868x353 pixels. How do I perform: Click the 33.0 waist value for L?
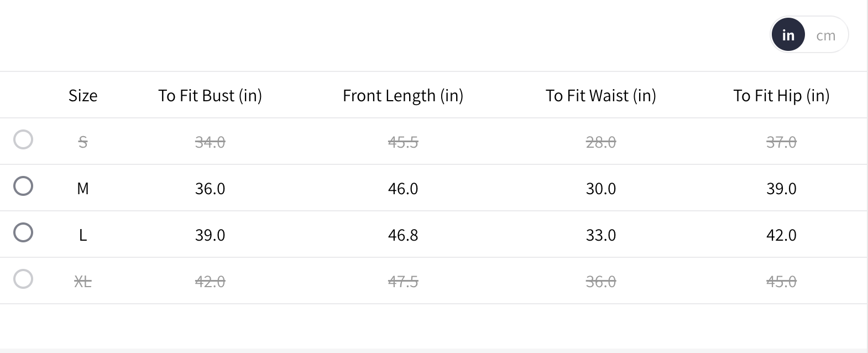[x=601, y=235]
